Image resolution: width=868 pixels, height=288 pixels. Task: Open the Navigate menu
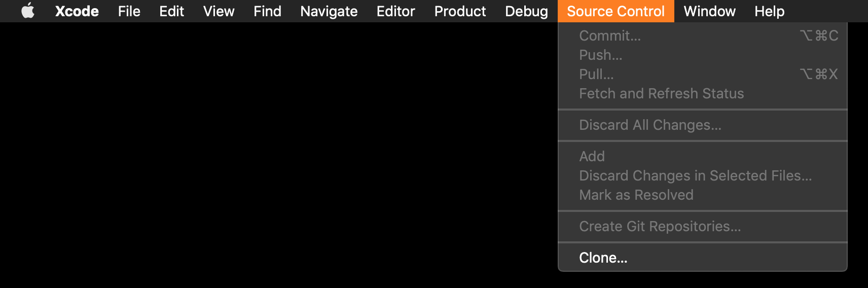tap(329, 11)
